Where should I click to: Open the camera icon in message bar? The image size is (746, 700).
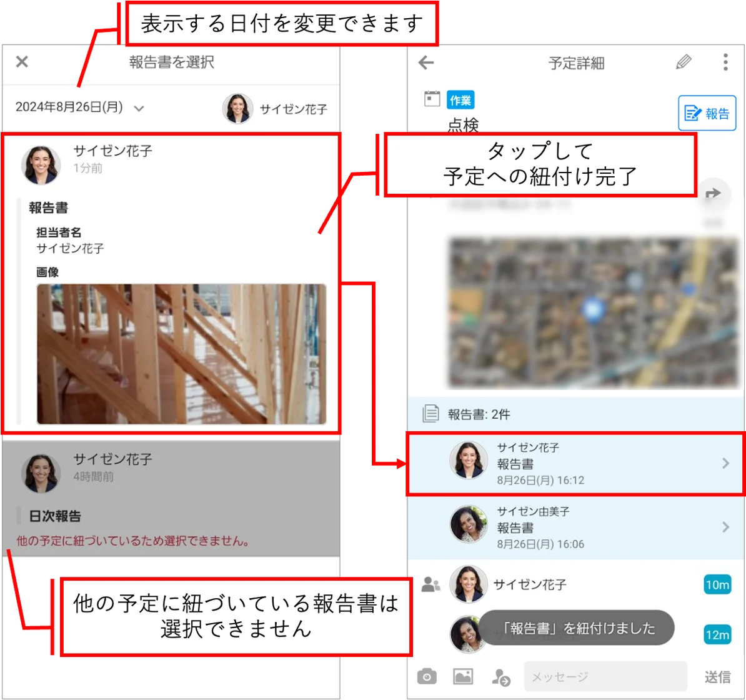click(427, 676)
